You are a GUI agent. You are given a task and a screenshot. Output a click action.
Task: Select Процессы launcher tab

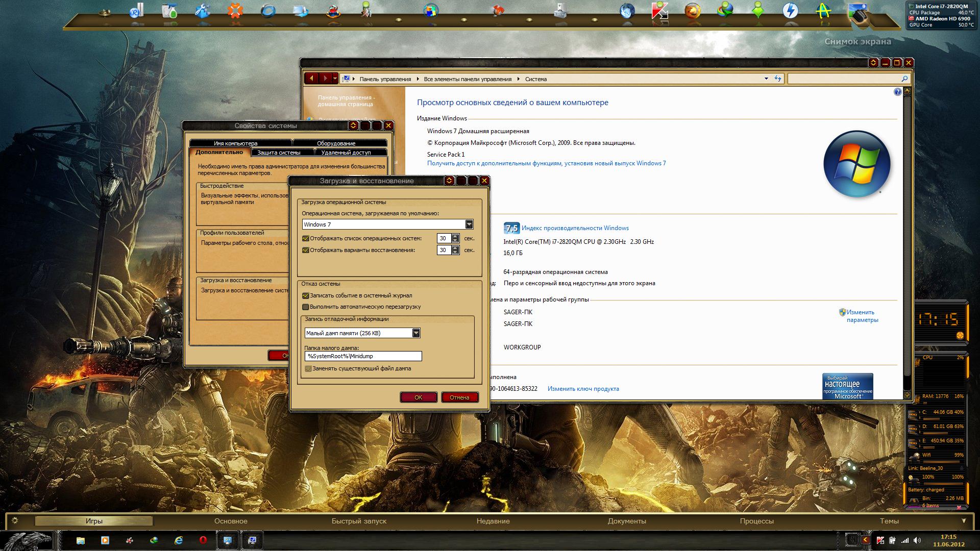pyautogui.click(x=756, y=521)
